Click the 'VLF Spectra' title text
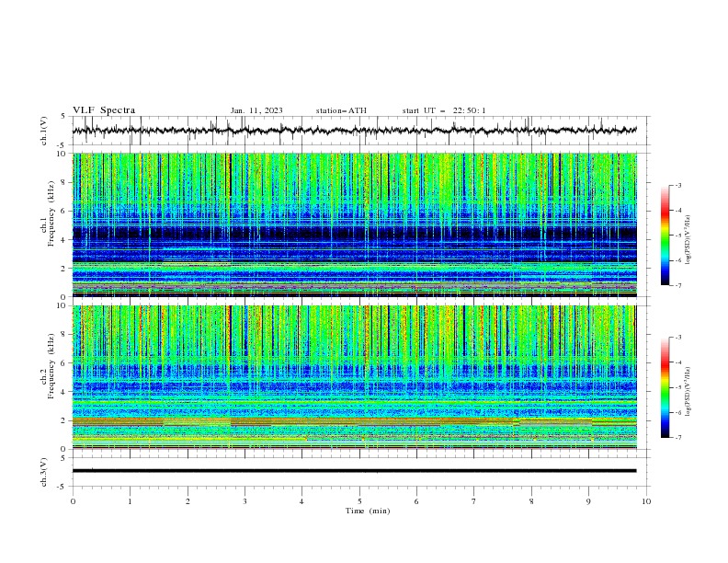 (x=104, y=110)
